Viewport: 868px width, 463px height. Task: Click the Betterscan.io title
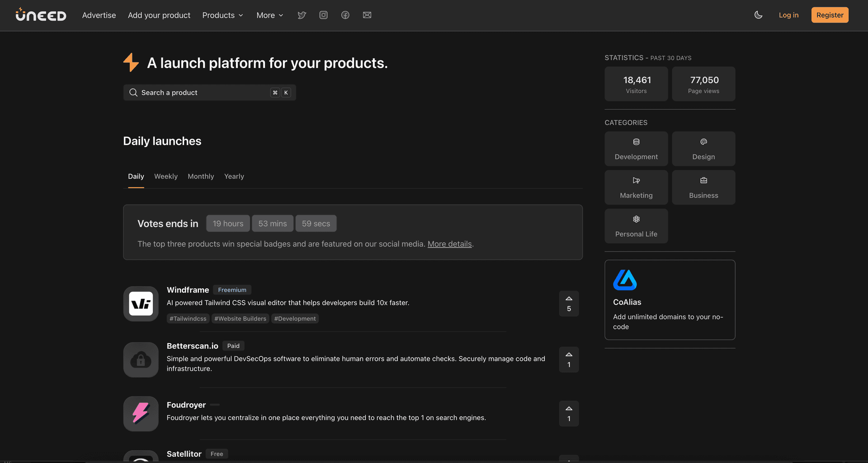(x=192, y=346)
